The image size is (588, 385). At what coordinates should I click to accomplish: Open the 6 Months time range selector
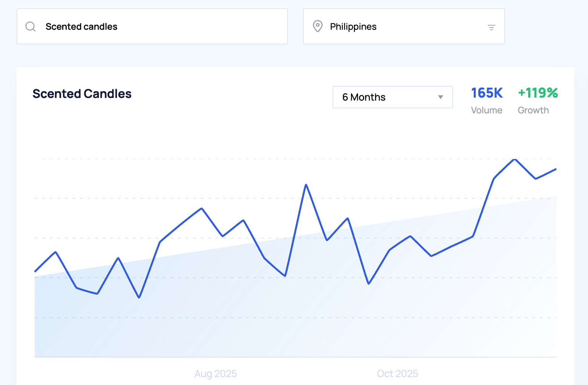(392, 97)
